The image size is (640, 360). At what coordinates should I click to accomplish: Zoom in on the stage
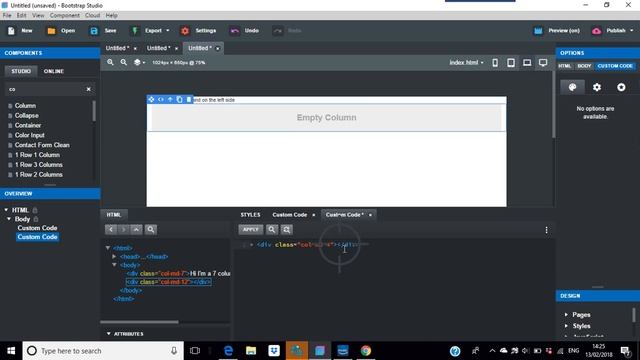(110, 62)
